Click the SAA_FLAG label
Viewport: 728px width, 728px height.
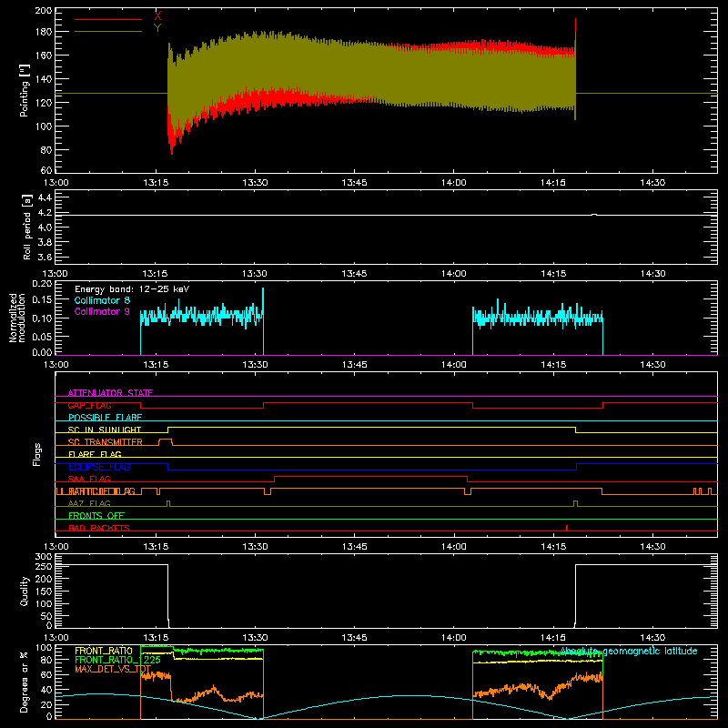(89, 479)
